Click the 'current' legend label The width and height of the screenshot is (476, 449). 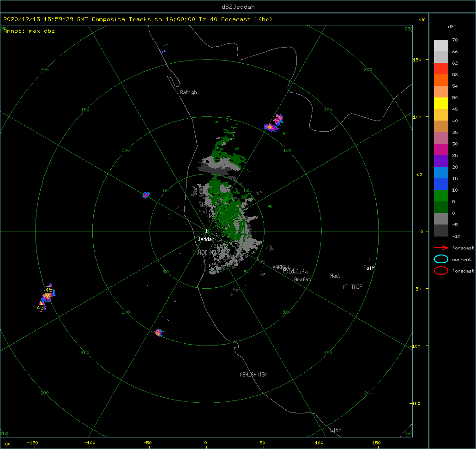click(x=462, y=260)
